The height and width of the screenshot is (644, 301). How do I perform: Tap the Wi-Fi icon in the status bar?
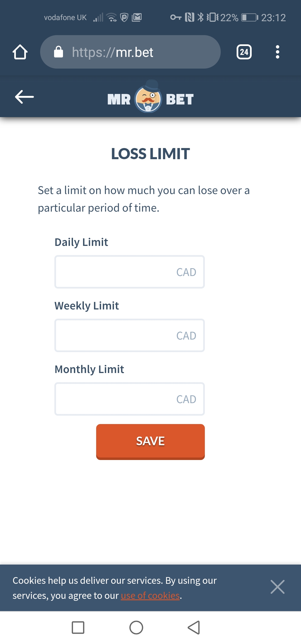pos(112,17)
